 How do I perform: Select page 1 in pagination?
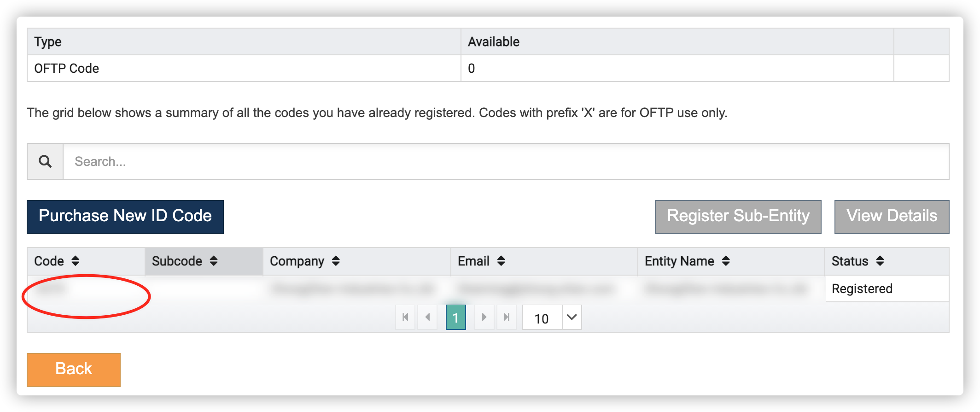pos(456,317)
